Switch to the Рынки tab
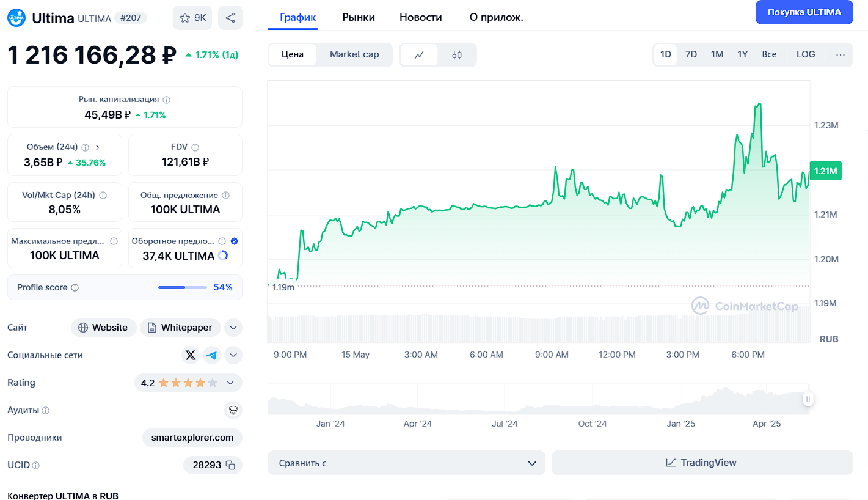The image size is (868, 500). [359, 17]
